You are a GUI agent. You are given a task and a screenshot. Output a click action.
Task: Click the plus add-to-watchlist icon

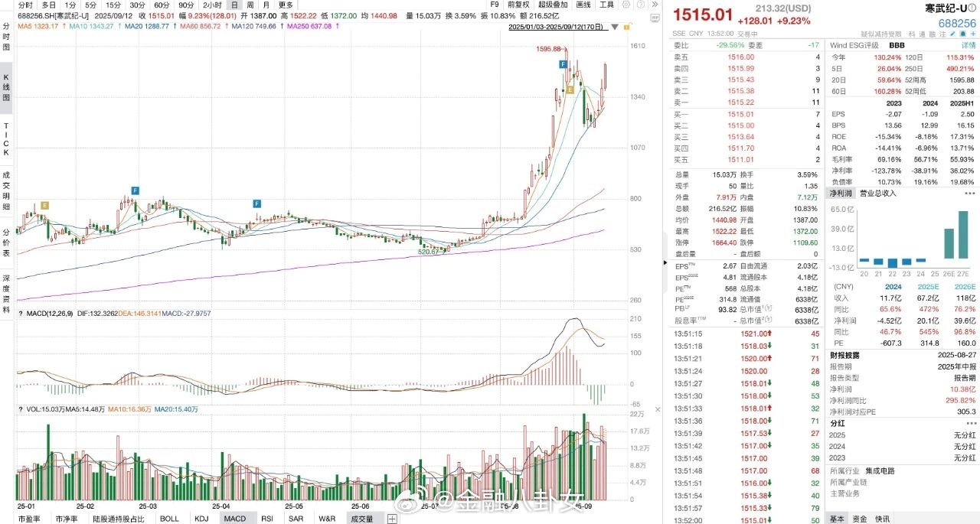(x=974, y=34)
